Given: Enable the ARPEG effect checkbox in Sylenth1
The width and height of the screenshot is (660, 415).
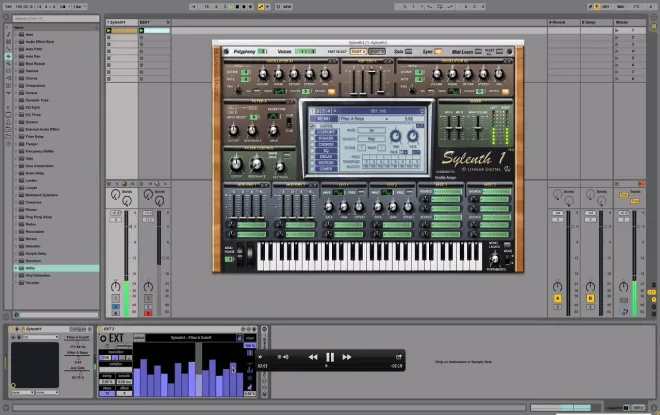Looking at the screenshot, I should click(x=312, y=126).
